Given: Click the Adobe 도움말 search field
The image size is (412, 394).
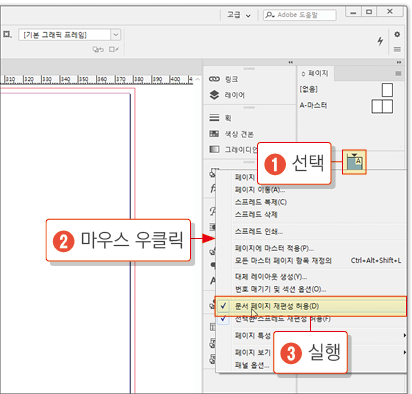Looking at the screenshot, I should point(300,15).
